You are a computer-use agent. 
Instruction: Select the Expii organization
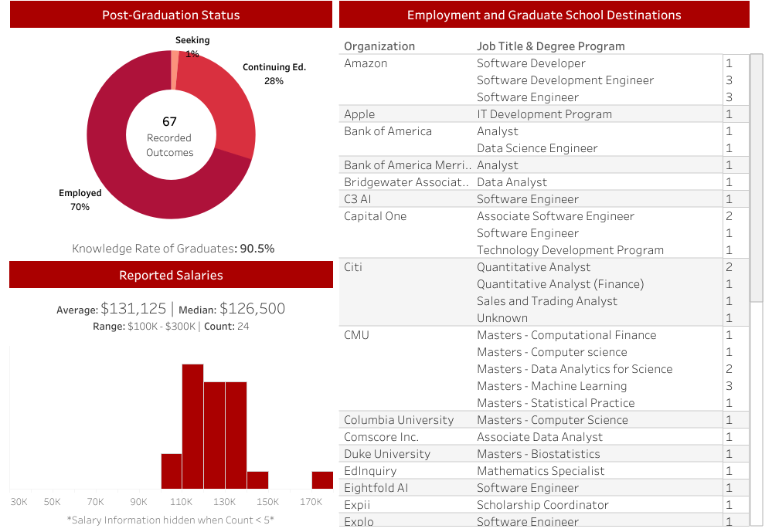[357, 505]
